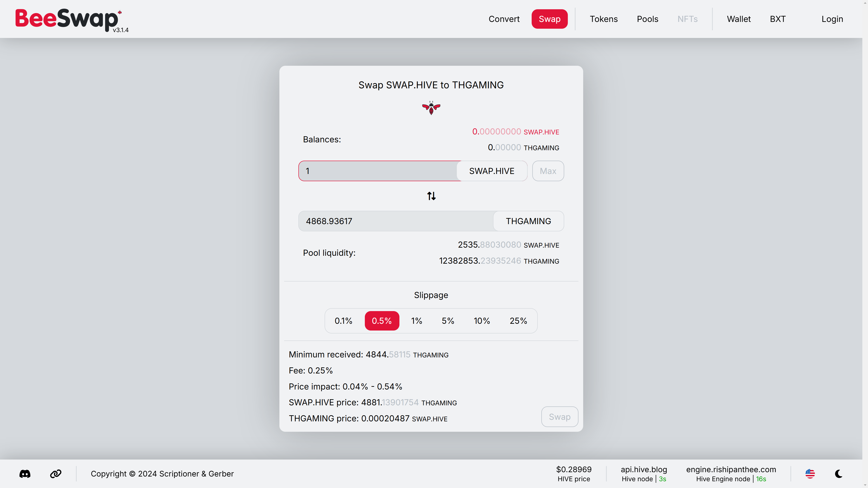Select 1% slippage
868x488 pixels.
[416, 321]
